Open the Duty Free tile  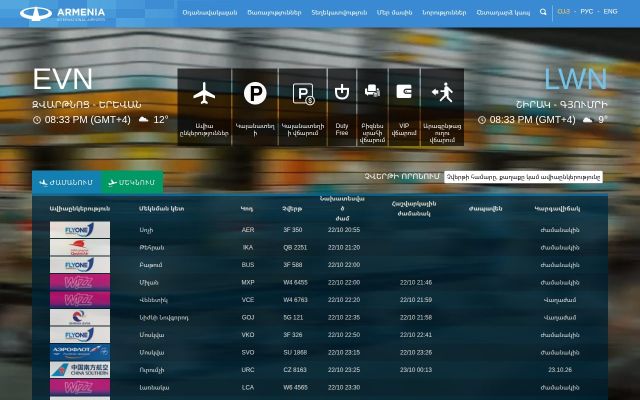[x=342, y=107]
